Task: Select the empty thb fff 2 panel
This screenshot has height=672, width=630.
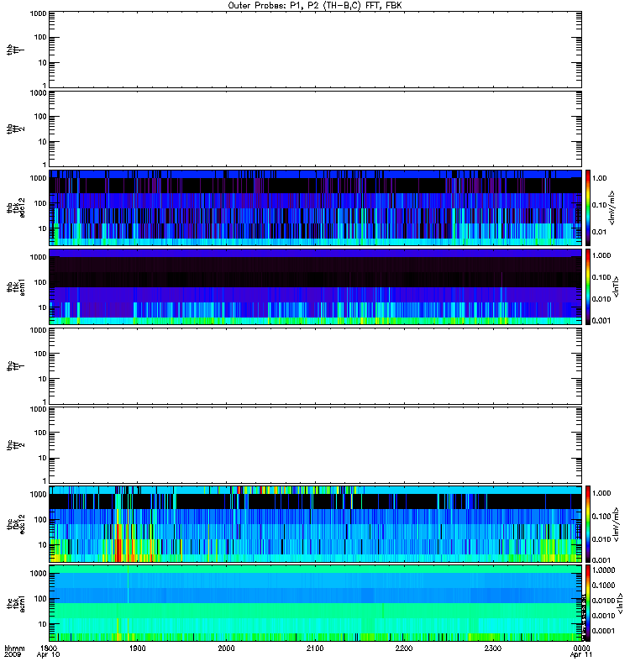Action: 315,129
